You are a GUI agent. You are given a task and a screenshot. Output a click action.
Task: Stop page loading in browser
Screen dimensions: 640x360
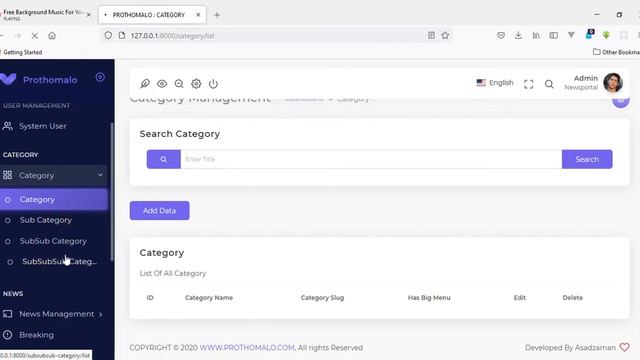pyautogui.click(x=35, y=36)
